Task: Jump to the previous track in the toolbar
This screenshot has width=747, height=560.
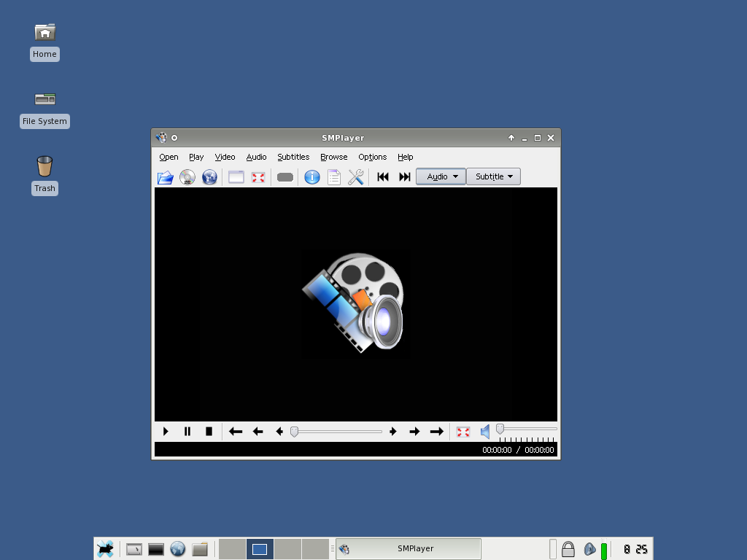Action: coord(382,176)
